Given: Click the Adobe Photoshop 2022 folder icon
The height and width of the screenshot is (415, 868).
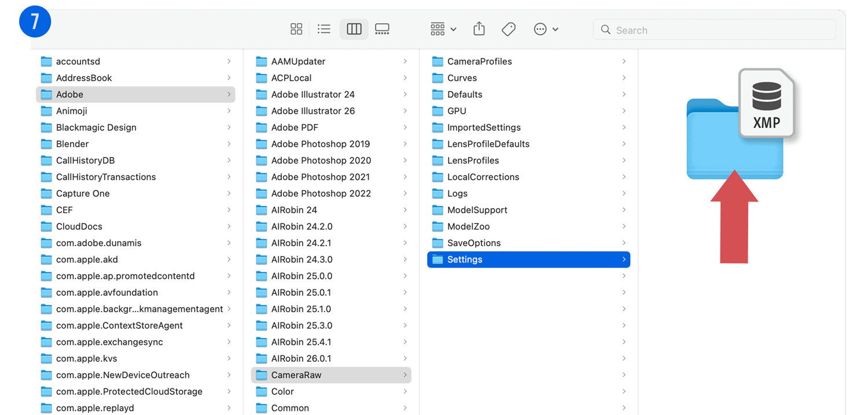Looking at the screenshot, I should (x=262, y=193).
